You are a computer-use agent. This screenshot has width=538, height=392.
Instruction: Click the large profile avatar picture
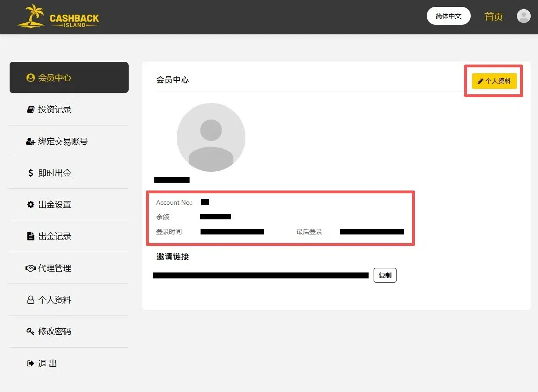pyautogui.click(x=211, y=137)
